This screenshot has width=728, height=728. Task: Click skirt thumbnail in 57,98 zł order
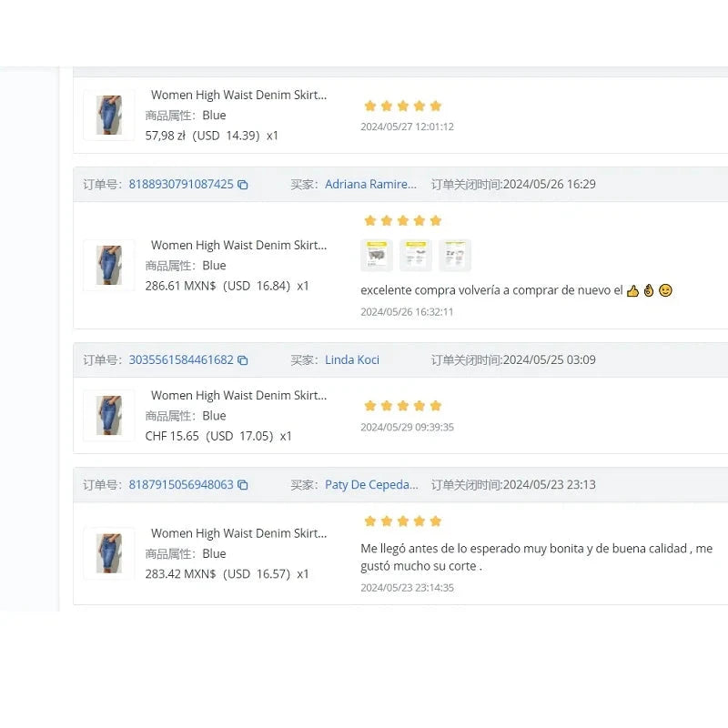click(x=109, y=116)
